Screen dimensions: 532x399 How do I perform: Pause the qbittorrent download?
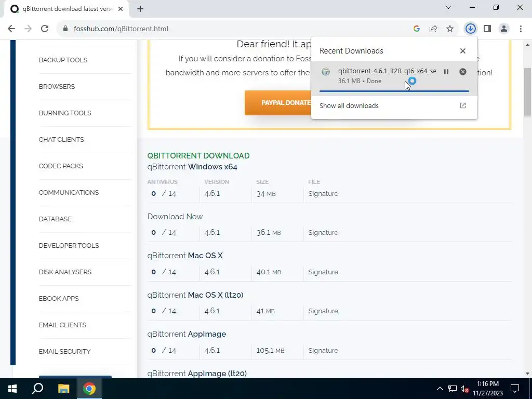pyautogui.click(x=446, y=72)
